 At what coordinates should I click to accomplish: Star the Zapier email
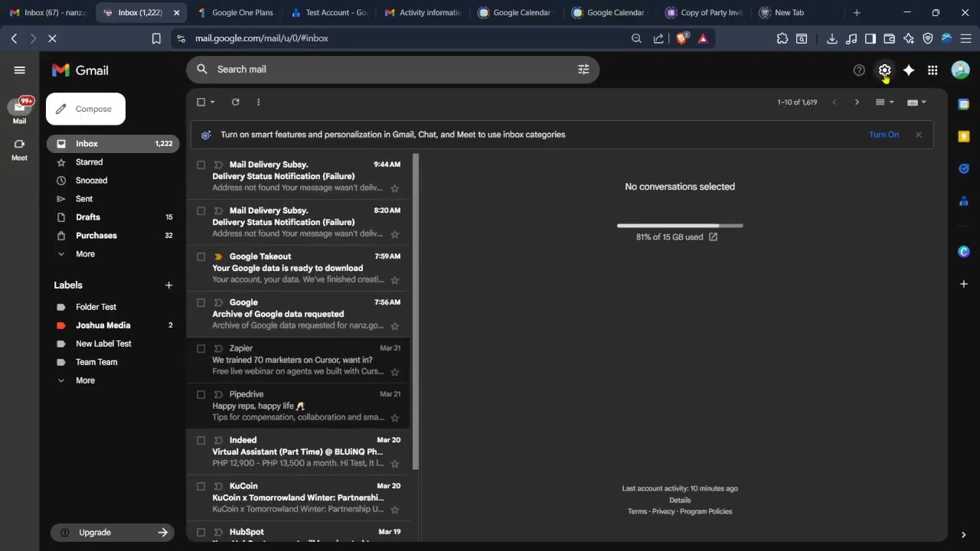[x=395, y=371]
